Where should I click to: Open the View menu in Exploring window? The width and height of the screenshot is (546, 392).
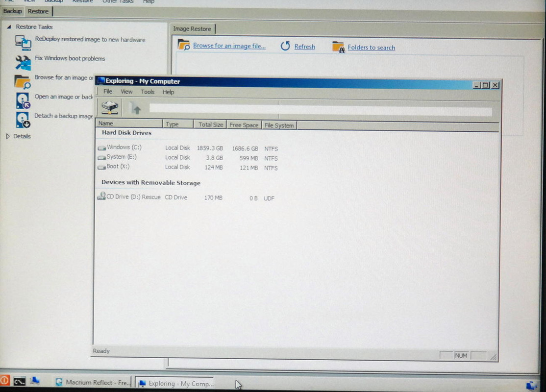point(126,92)
